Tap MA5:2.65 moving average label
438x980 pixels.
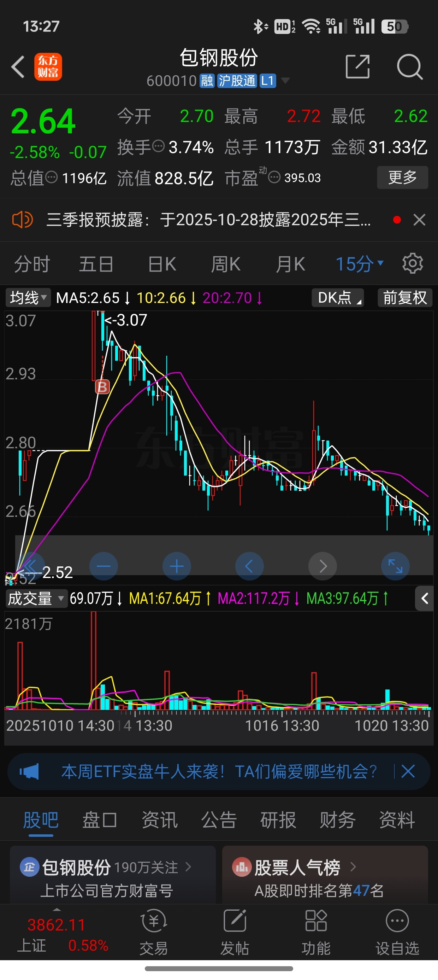[x=93, y=298]
